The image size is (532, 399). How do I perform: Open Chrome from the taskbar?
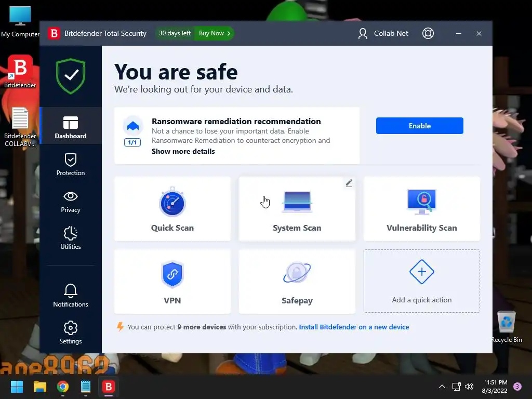63,387
